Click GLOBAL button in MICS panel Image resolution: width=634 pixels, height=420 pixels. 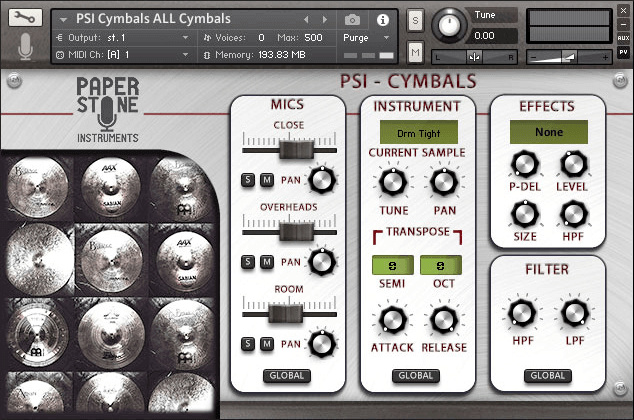pos(287,376)
